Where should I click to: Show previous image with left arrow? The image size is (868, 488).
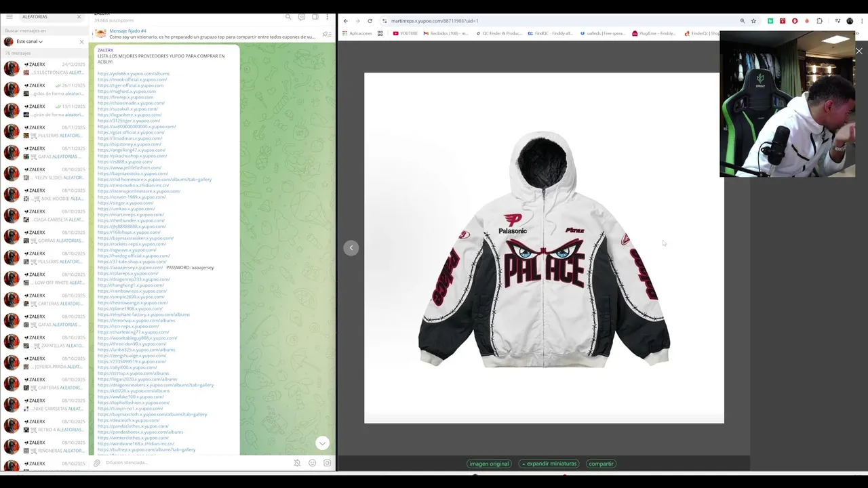(351, 247)
